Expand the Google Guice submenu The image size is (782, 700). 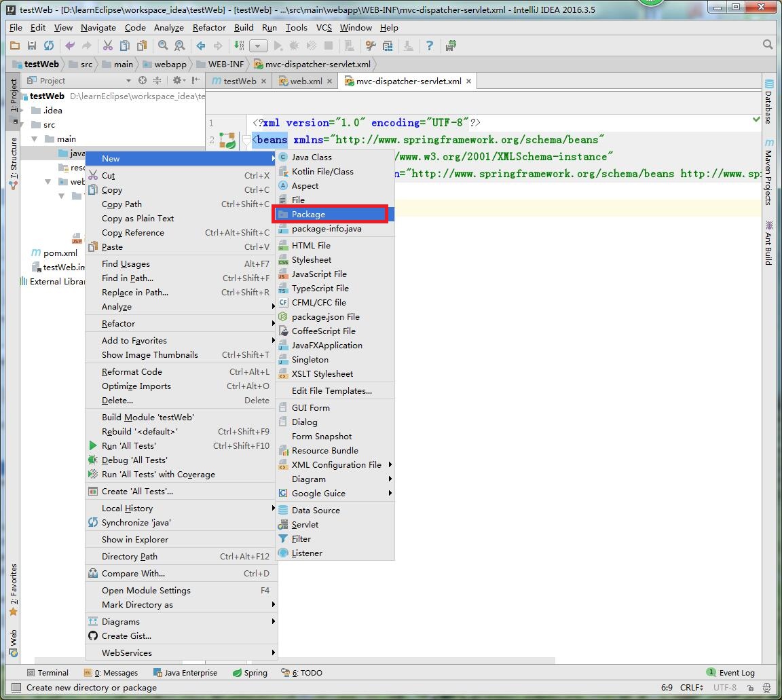pyautogui.click(x=335, y=493)
